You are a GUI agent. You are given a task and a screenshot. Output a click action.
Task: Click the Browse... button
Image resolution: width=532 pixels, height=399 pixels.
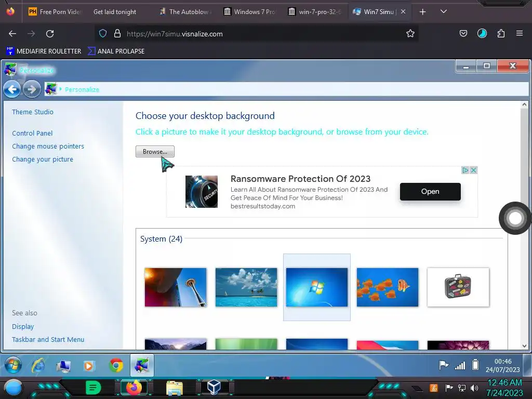(x=155, y=152)
